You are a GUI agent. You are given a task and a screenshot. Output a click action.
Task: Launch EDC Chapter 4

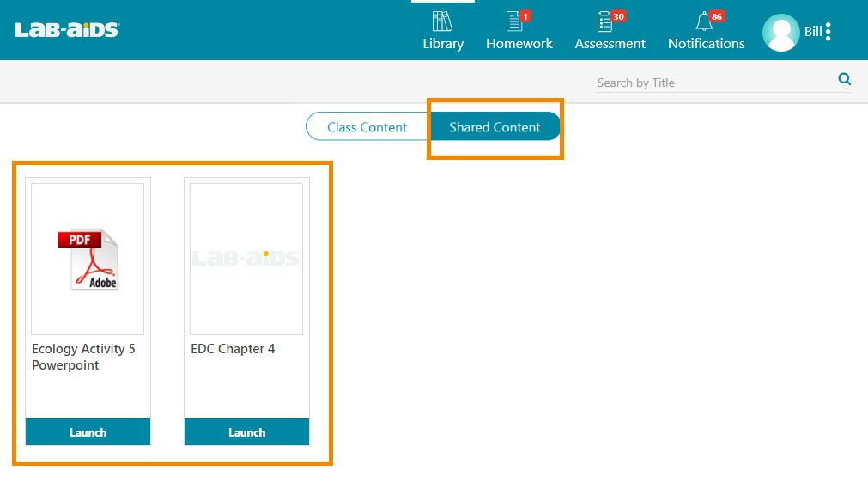click(x=246, y=432)
